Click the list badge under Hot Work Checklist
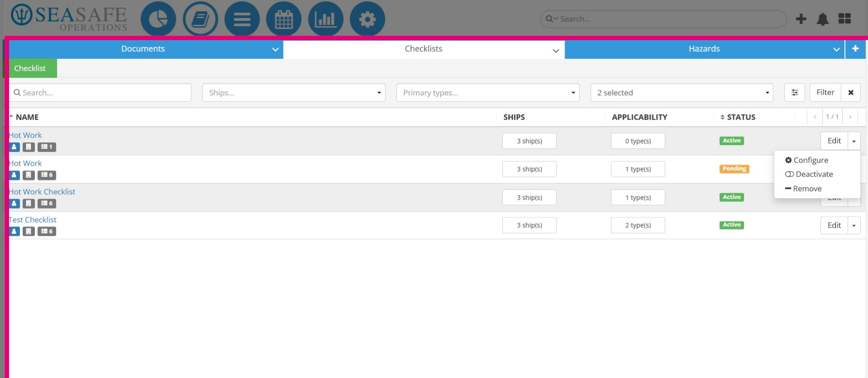The image size is (868, 378). click(47, 203)
